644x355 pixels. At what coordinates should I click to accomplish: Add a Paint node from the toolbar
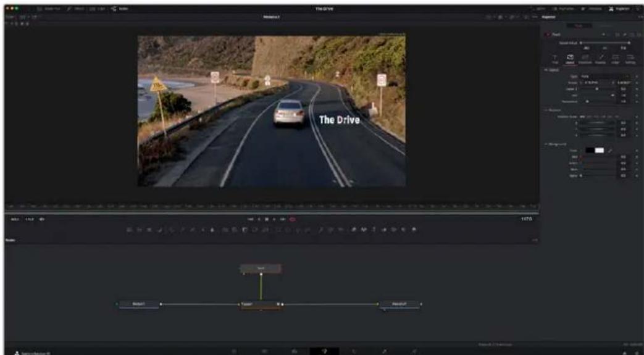(x=159, y=230)
